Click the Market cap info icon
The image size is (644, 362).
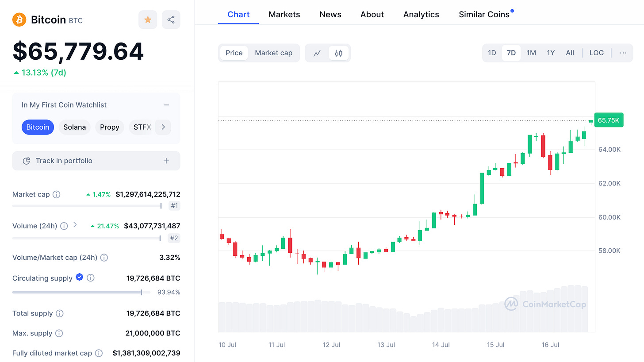pos(56,194)
